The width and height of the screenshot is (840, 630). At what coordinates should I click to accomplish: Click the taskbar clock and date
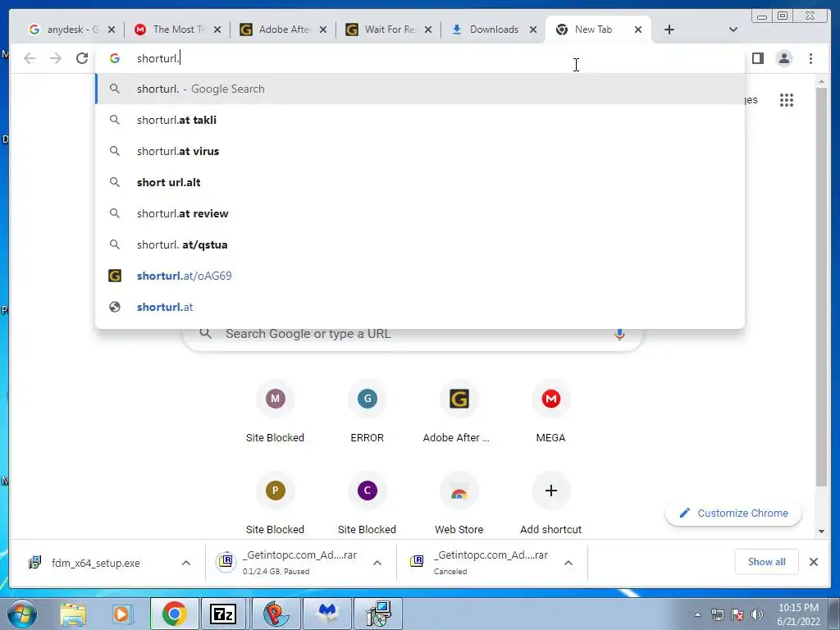point(798,614)
